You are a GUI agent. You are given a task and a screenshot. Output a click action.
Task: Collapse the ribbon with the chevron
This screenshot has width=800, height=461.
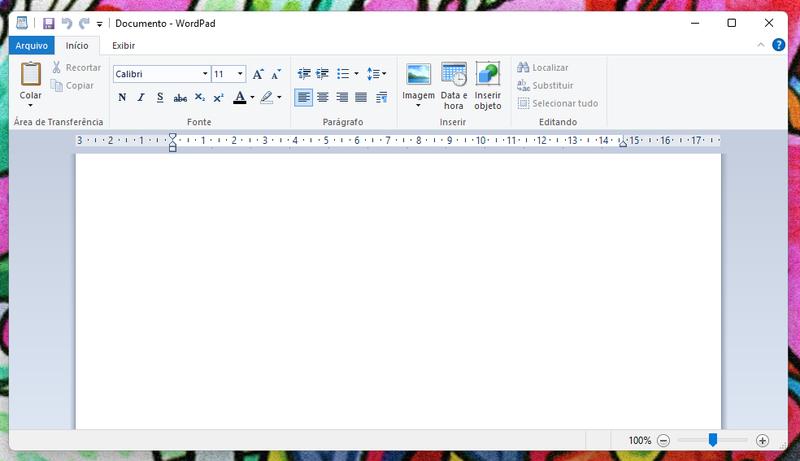pyautogui.click(x=761, y=45)
